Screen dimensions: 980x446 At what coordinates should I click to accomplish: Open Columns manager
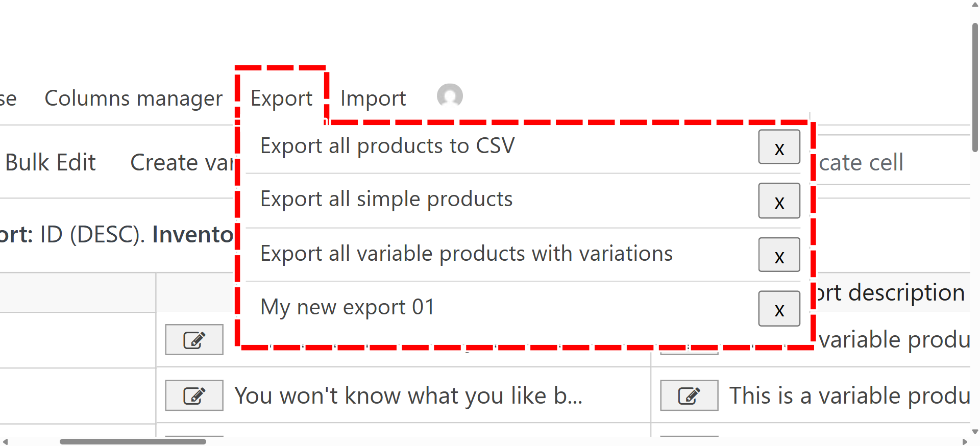click(133, 98)
